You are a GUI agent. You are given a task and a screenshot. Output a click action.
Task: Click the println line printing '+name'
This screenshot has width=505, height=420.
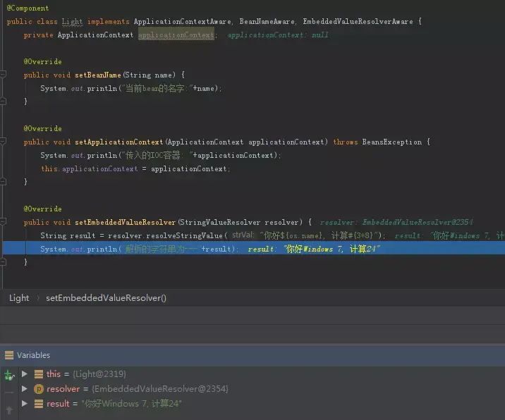tap(130, 88)
